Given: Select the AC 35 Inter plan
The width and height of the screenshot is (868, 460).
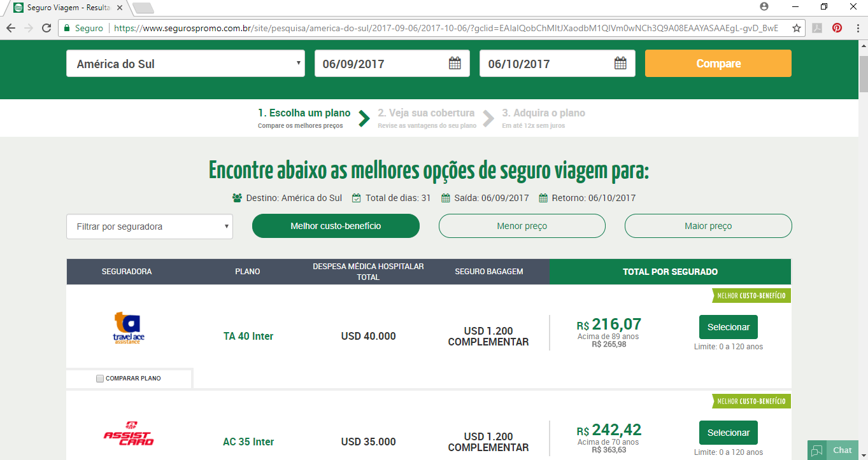Looking at the screenshot, I should tap(729, 433).
